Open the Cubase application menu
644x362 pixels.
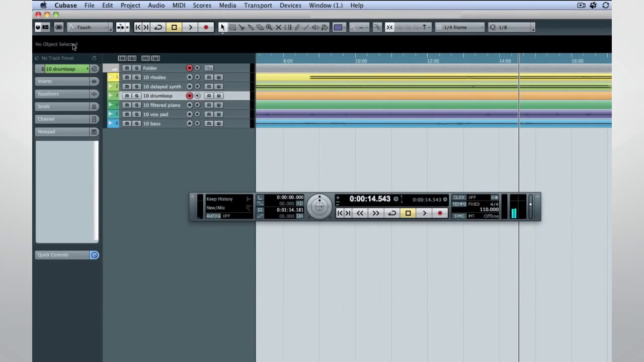point(65,5)
